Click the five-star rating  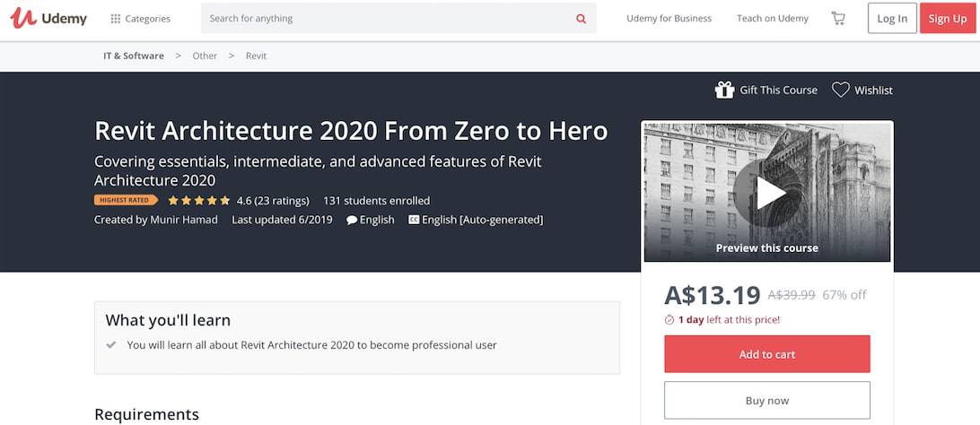pyautogui.click(x=198, y=200)
